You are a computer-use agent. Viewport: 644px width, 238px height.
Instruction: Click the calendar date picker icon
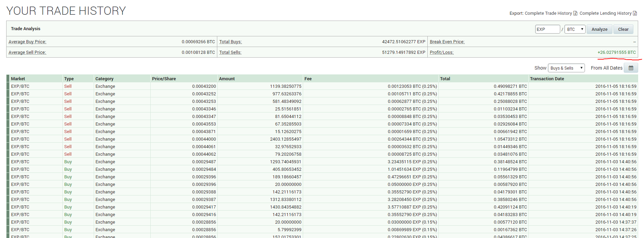631,68
